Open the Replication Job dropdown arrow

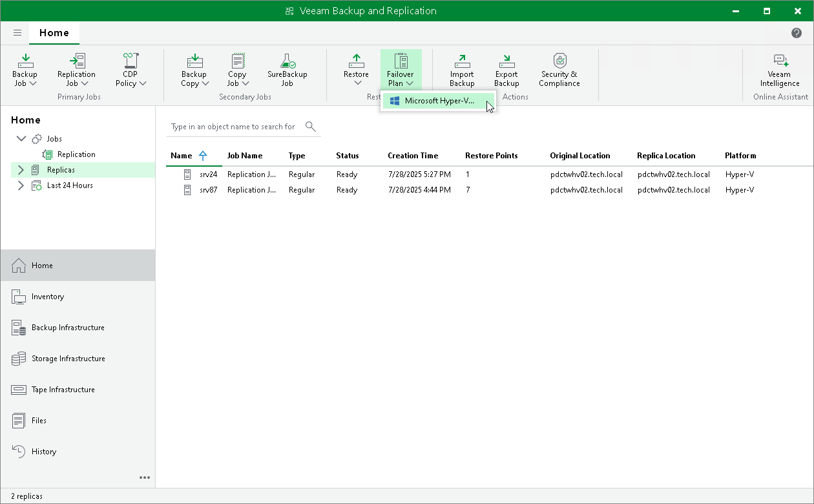pos(85,83)
